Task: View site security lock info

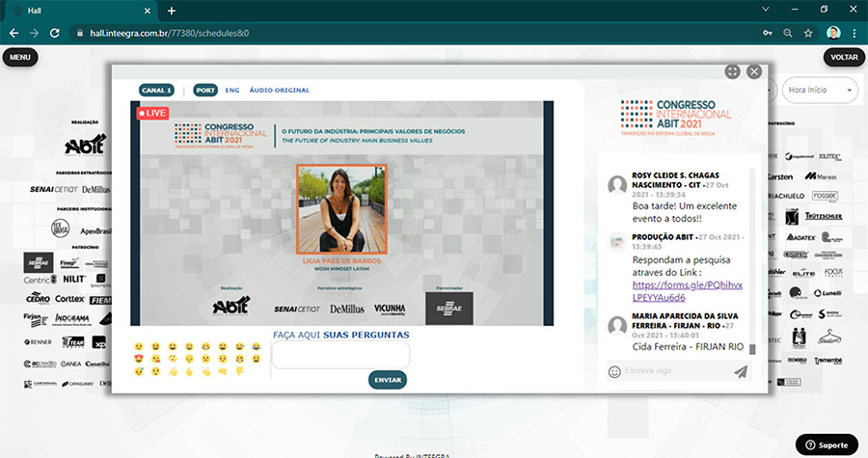Action: pos(80,33)
